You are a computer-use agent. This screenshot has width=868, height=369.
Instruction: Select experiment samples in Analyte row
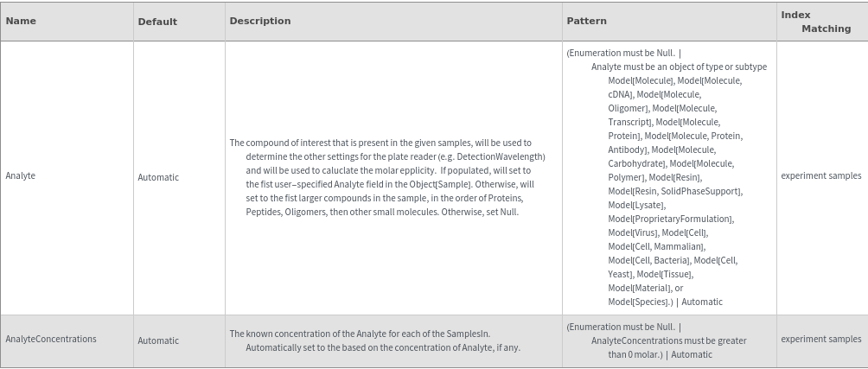820,176
